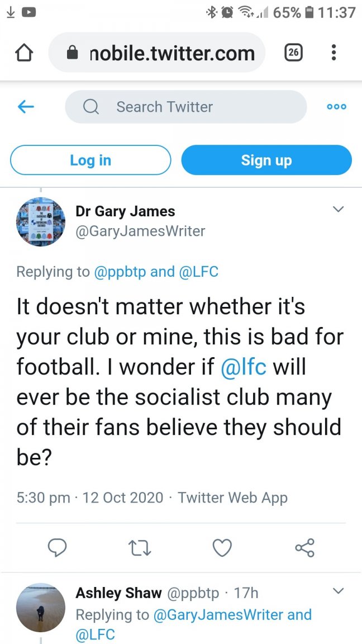View Dr Gary James's profile picture

tap(41, 222)
